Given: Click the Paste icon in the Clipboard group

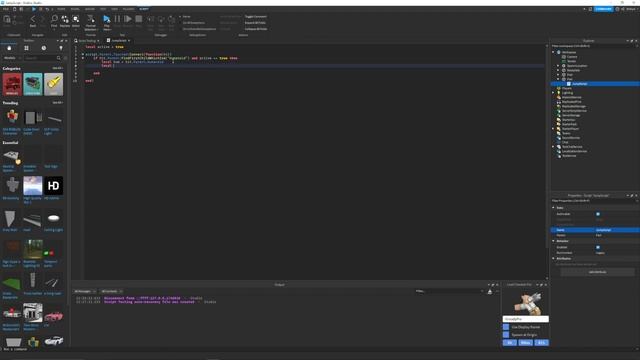Looking at the screenshot, I should coord(7,19).
